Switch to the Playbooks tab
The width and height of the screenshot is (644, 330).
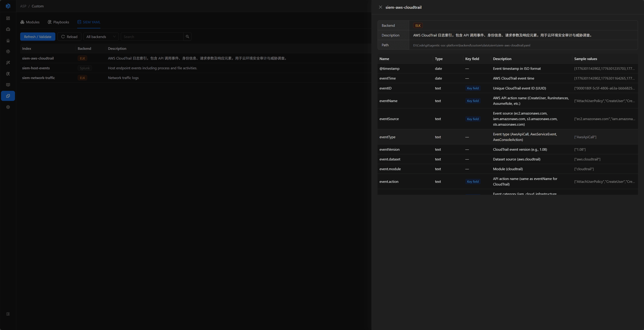click(x=58, y=22)
